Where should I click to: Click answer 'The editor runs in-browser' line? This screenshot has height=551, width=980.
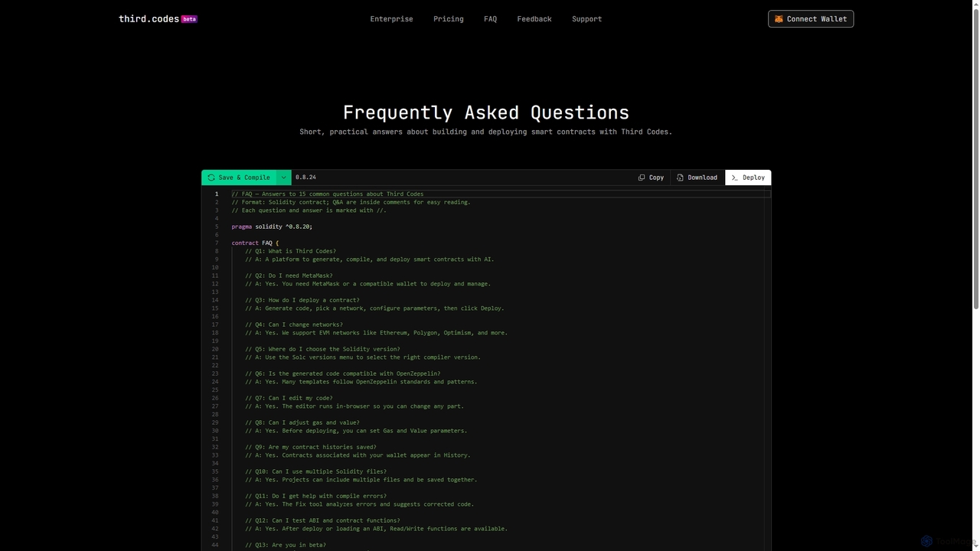354,406
